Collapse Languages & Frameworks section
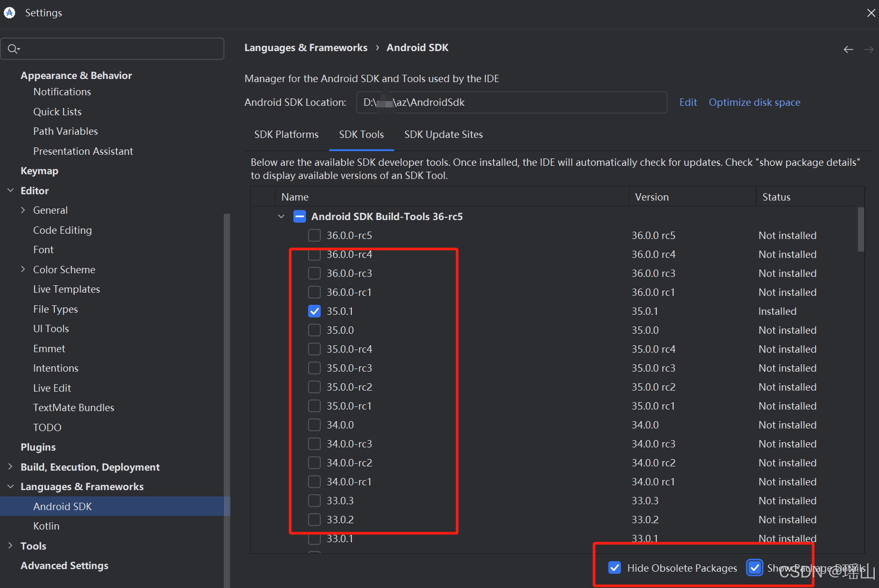 click(11, 486)
